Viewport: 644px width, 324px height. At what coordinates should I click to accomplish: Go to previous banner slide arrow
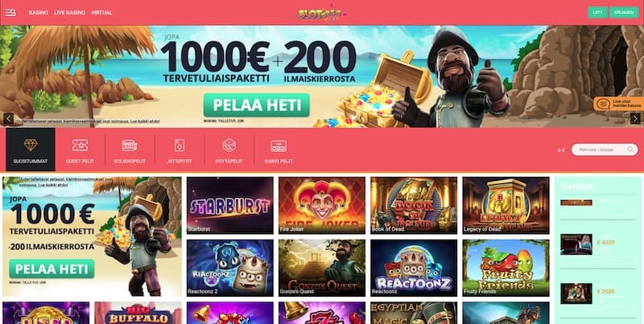[9, 119]
